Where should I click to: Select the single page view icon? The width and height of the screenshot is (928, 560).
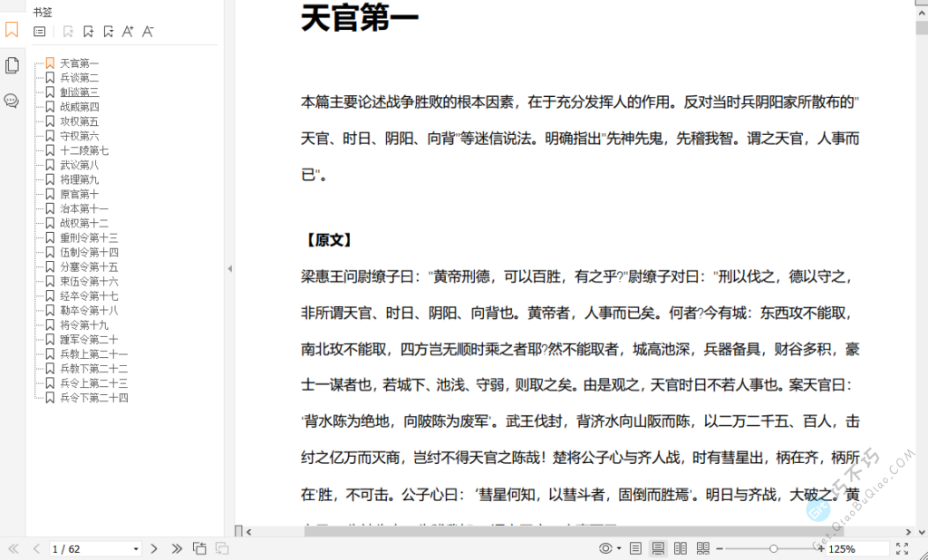coord(634,547)
